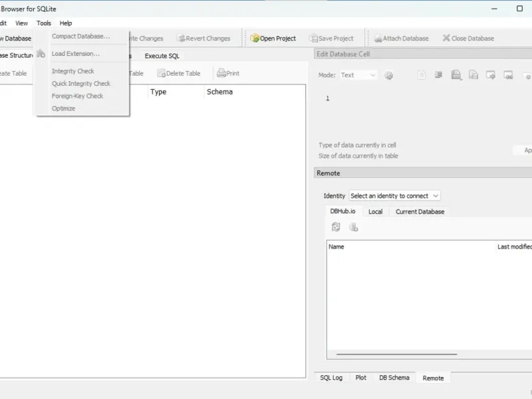Open the DB Schema bottom tab
The width and height of the screenshot is (532, 399).
coord(394,378)
